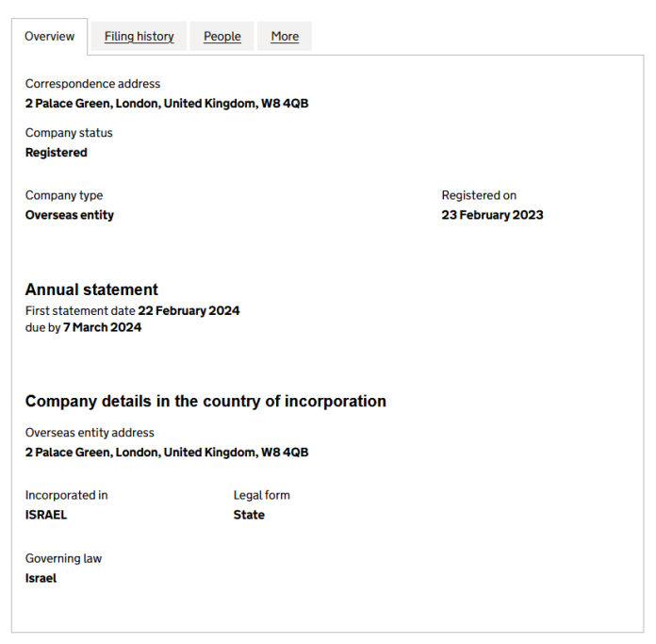
Task: Click the Overseas entity company type value
Action: 70,215
